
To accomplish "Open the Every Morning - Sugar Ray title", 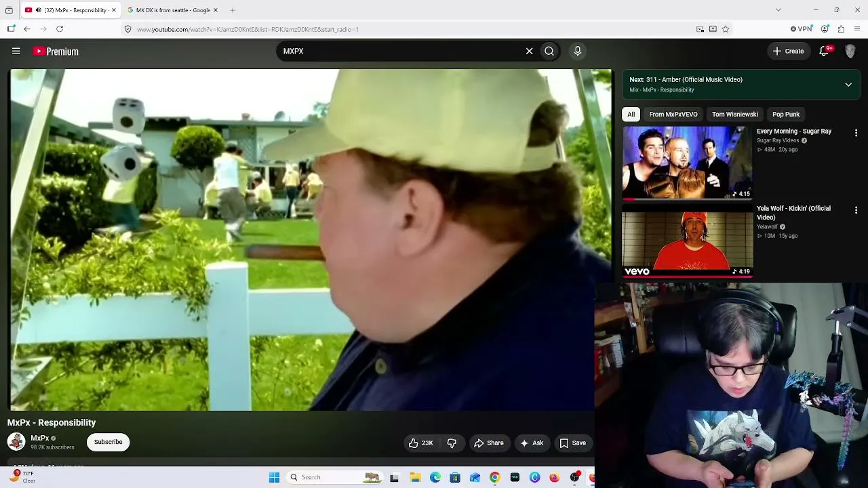I will coord(794,131).
